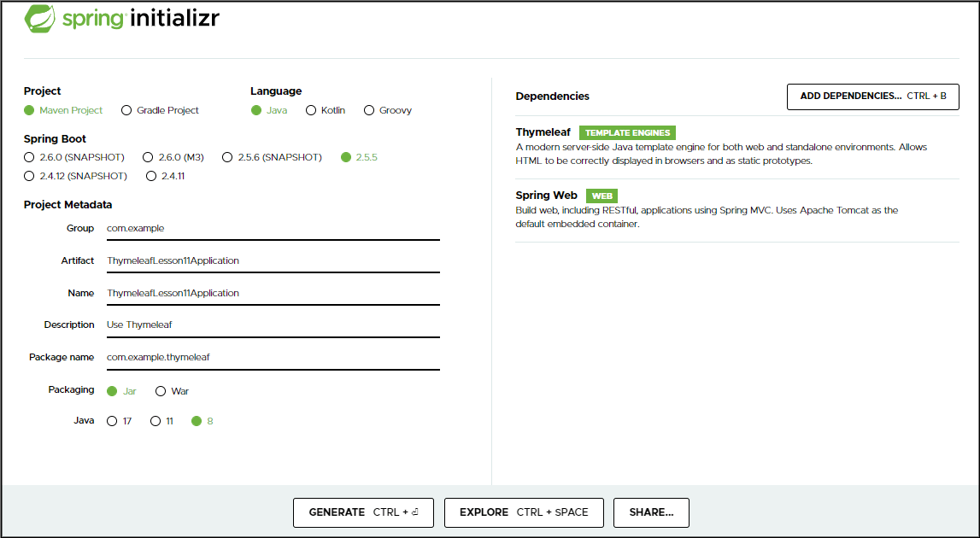
Task: Select Spring Boot 2.6.0 (SNAPSHOT)
Action: [x=29, y=157]
